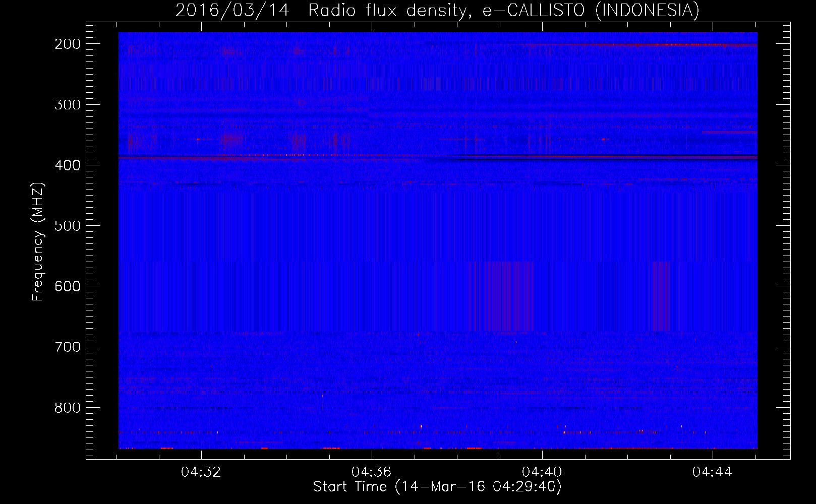The width and height of the screenshot is (816, 504).
Task: Click the 600 frequency tick label
Action: tap(68, 286)
